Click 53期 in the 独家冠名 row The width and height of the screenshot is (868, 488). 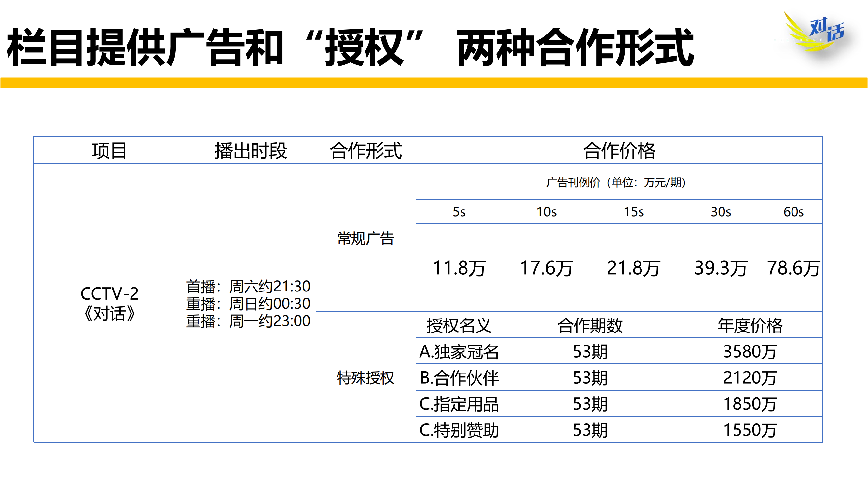pyautogui.click(x=590, y=352)
